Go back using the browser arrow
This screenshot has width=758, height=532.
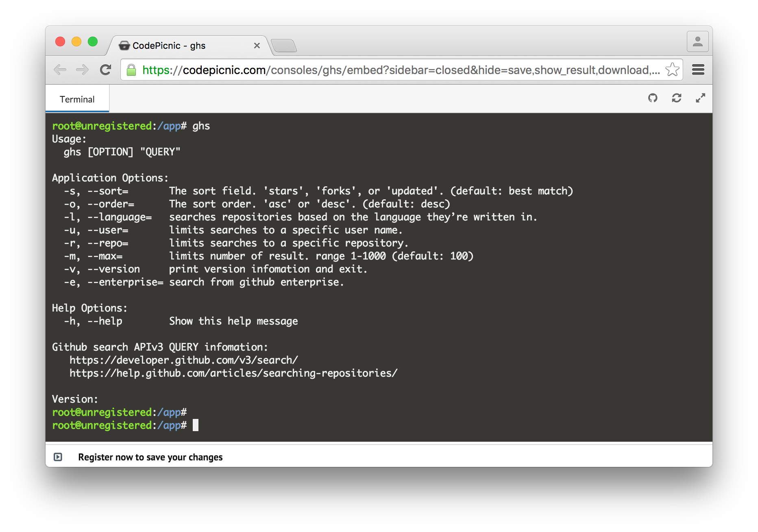[x=60, y=70]
